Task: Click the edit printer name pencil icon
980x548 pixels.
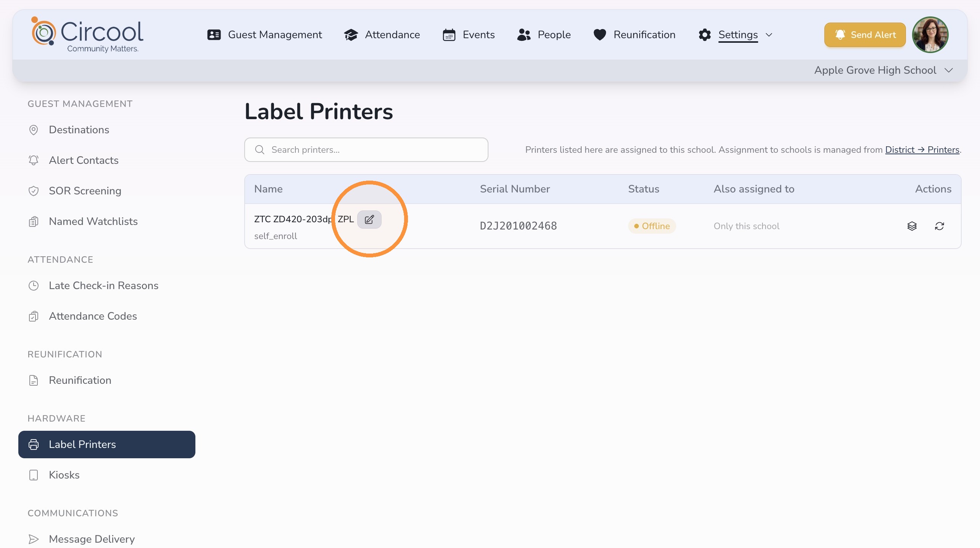Action: (369, 220)
